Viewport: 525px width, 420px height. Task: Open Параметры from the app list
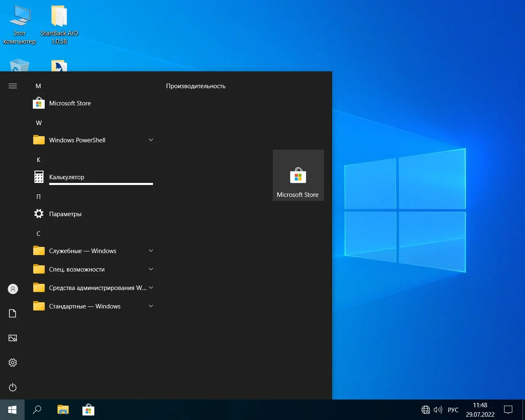(65, 214)
